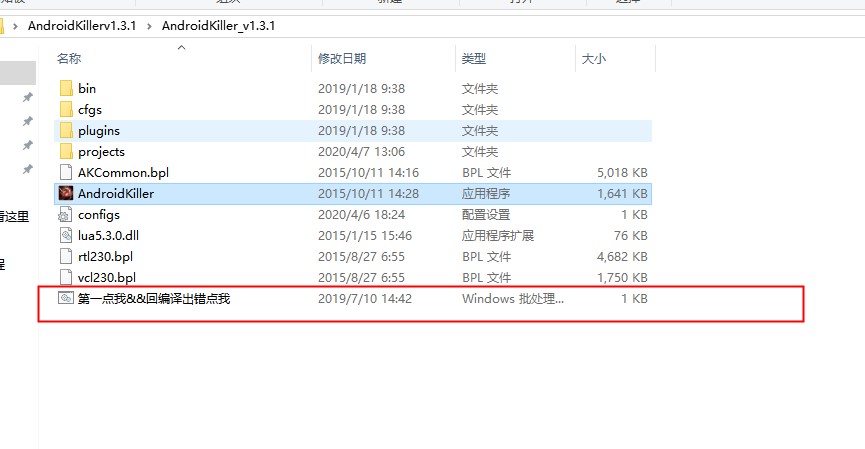Select the batch file icon for 第一点我&&回编译出错点我
The width and height of the screenshot is (865, 449).
(x=66, y=298)
